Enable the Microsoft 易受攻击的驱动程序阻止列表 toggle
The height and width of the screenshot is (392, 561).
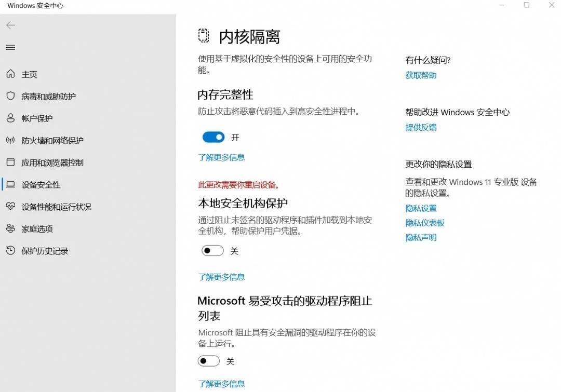point(209,361)
